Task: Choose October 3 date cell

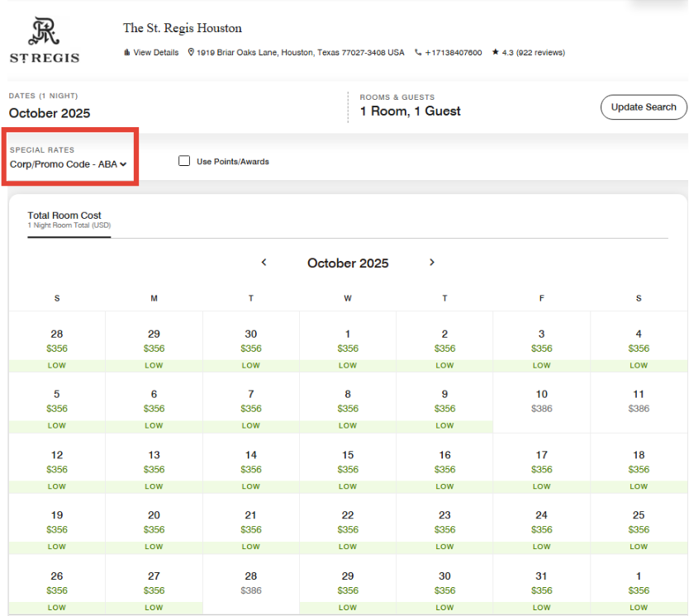Action: pyautogui.click(x=542, y=342)
